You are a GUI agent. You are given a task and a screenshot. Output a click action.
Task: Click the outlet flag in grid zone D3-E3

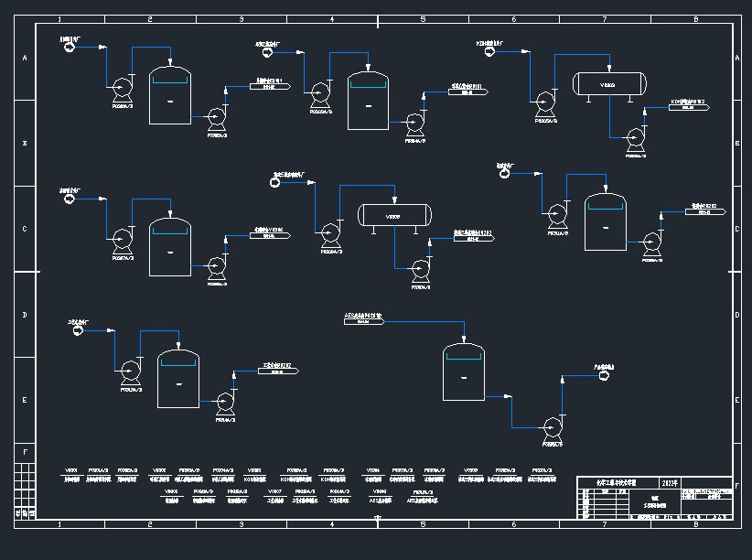[278, 371]
